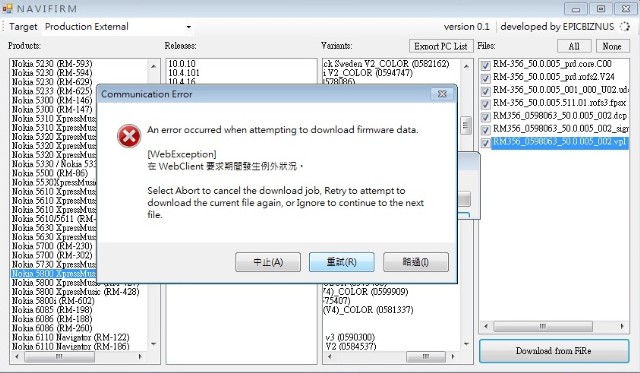The image size is (640, 373).
Task: Click Download from FiRe button
Action: click(x=554, y=351)
